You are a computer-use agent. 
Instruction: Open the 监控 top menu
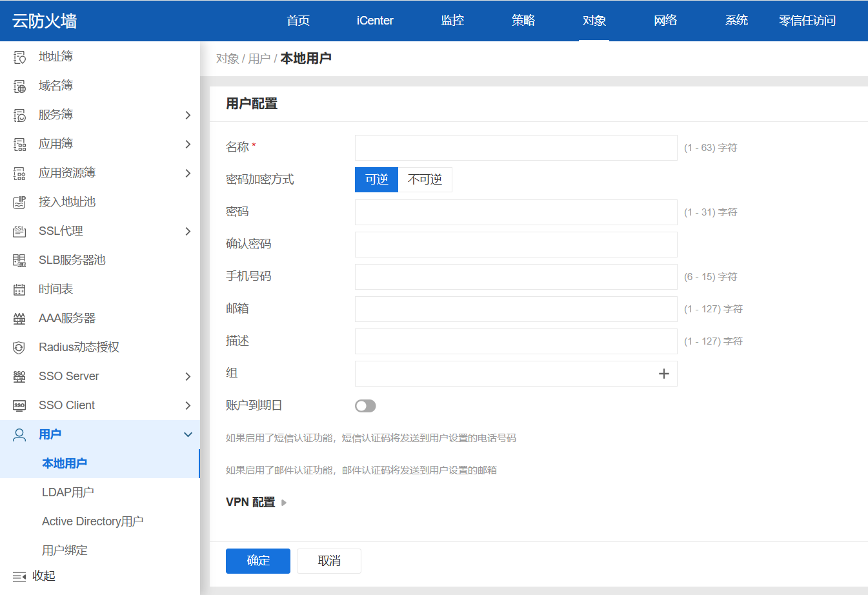click(x=452, y=21)
